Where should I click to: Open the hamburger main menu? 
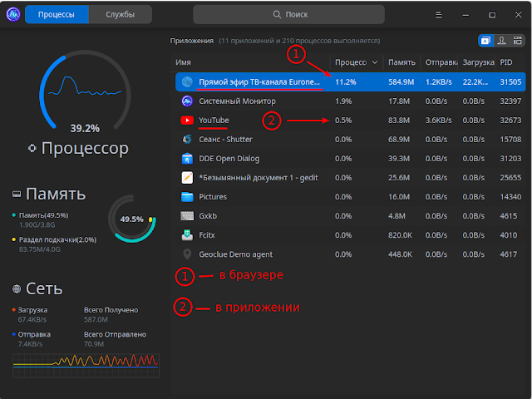[x=439, y=15]
